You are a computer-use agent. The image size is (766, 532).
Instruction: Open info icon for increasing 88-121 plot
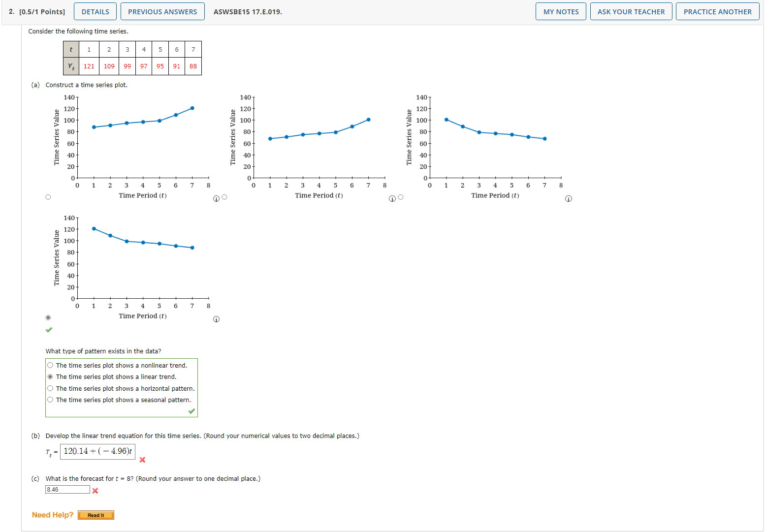[x=216, y=199]
